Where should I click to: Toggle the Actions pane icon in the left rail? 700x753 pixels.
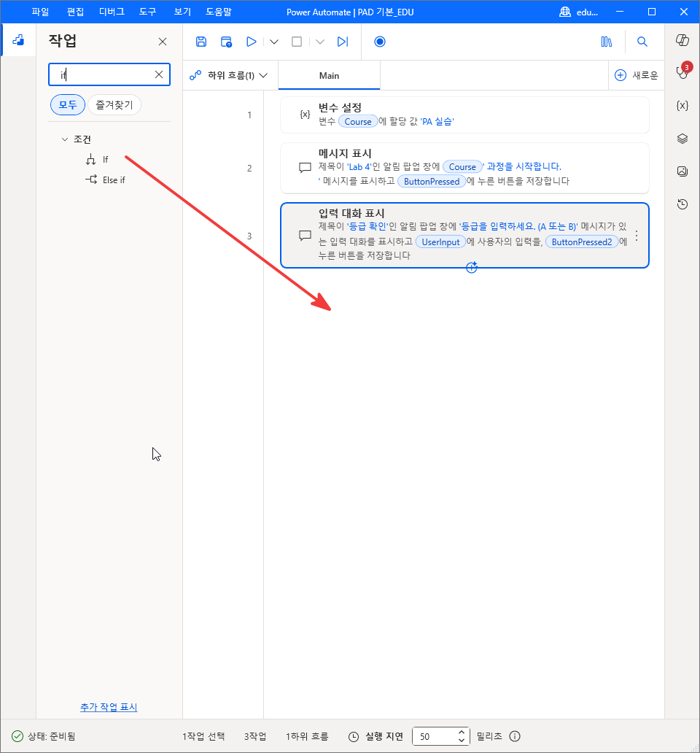18,40
